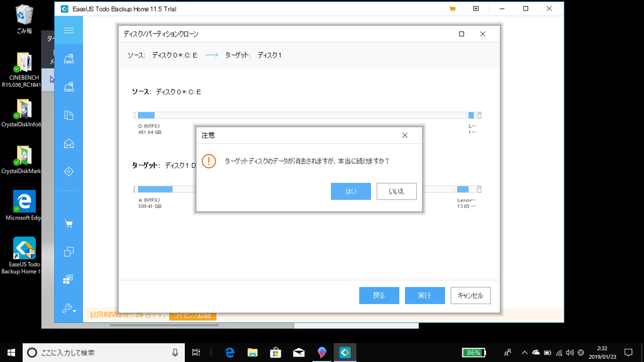Click 戻る to go back a step
The width and height of the screenshot is (644, 362).
[379, 295]
